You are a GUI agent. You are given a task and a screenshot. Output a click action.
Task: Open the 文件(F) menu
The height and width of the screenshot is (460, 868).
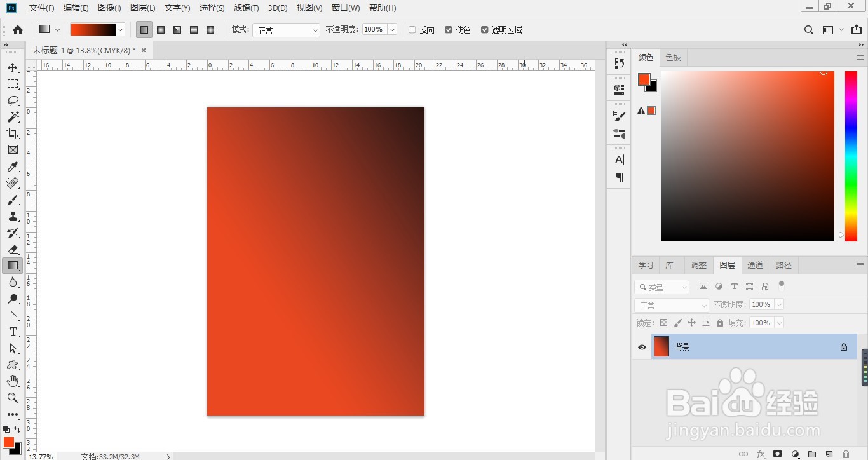coord(42,8)
